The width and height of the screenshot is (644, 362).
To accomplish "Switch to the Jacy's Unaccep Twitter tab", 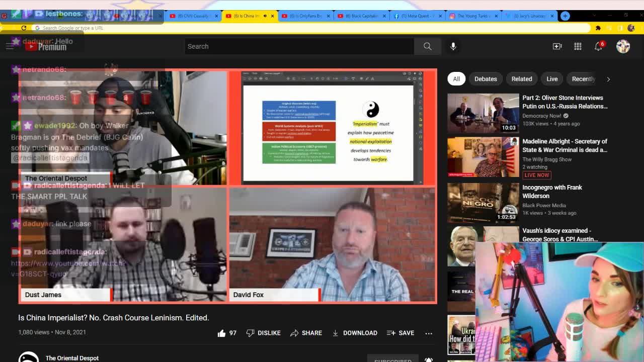I will tap(528, 16).
